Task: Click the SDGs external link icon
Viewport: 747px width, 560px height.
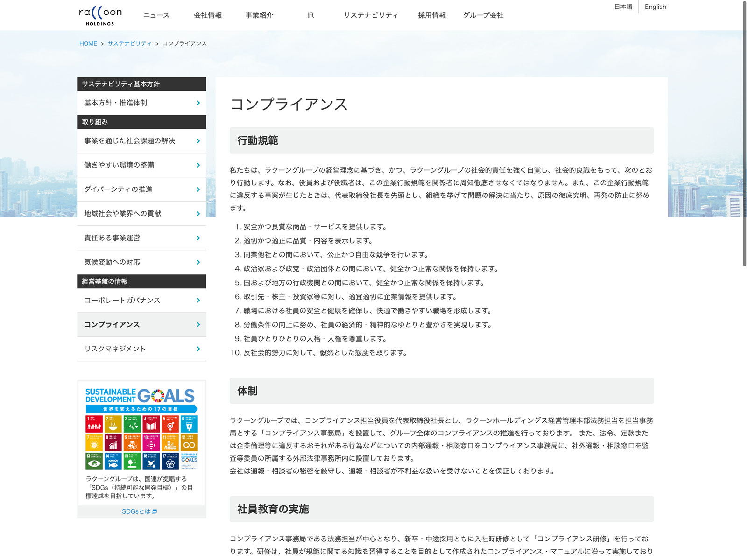Action: pyautogui.click(x=155, y=511)
